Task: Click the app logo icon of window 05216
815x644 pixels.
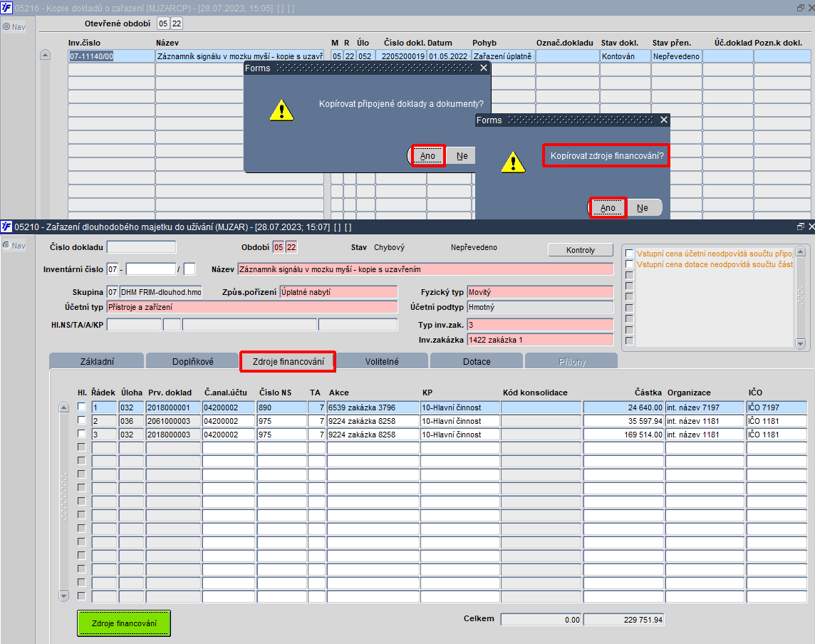Action: coord(6,8)
